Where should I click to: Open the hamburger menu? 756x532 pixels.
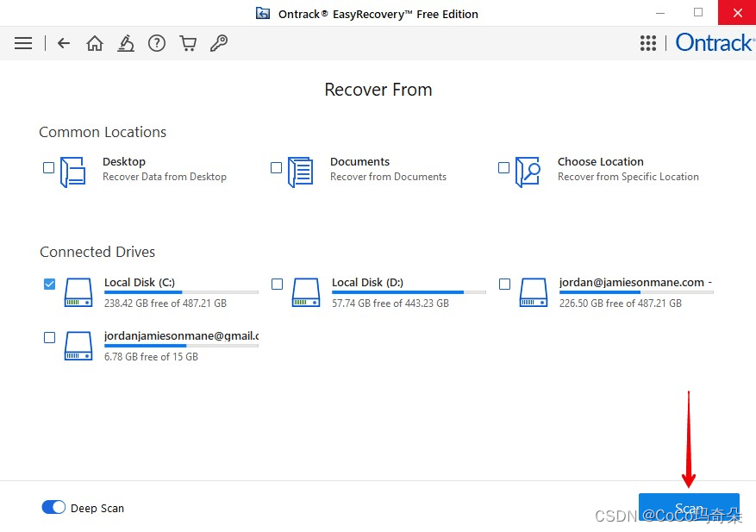pos(23,43)
